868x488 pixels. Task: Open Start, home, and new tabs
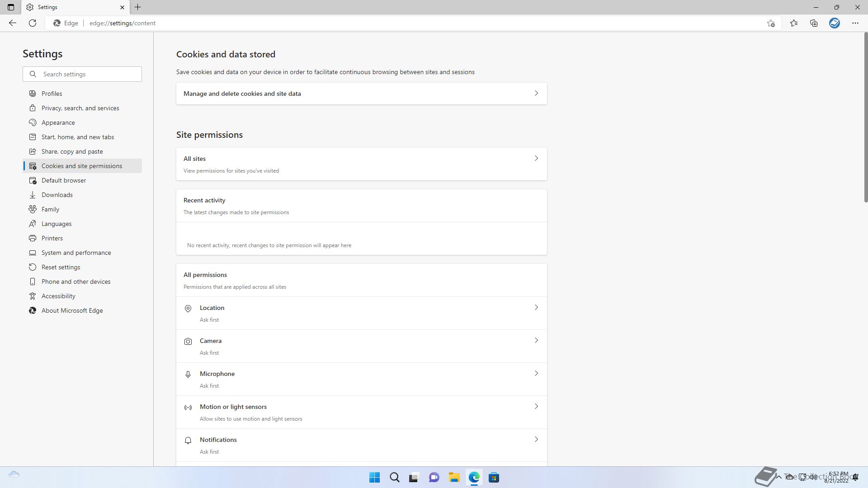pos(82,137)
